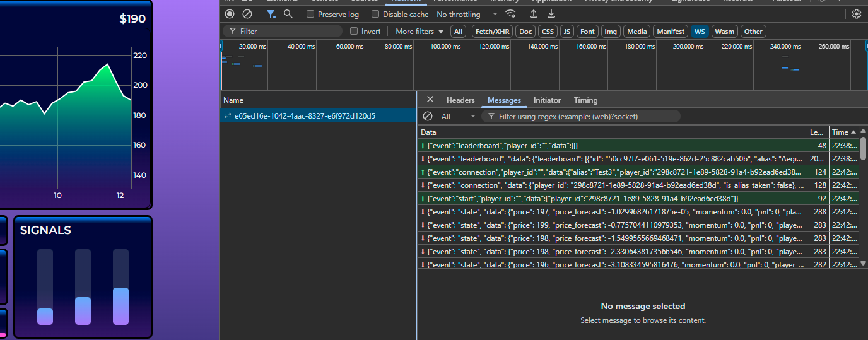The width and height of the screenshot is (868, 340).
Task: Open the No throttling dropdown
Action: coord(467,15)
